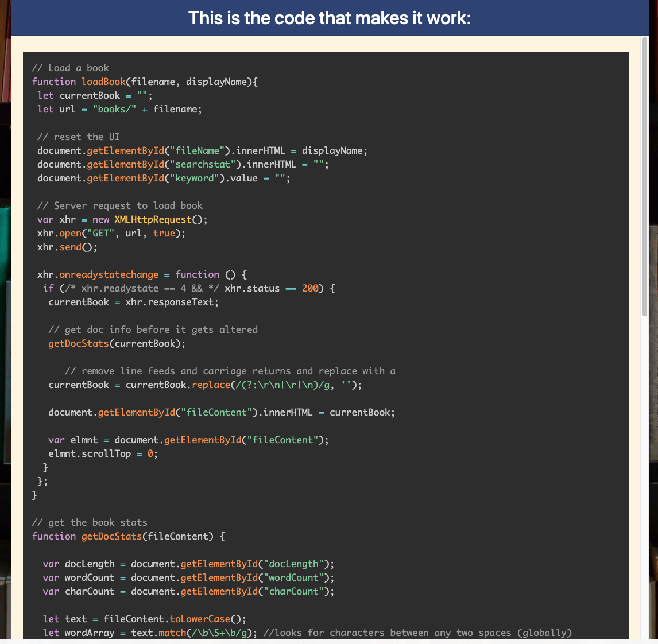Click the line 'elmnt.scrollTop = 0;'

pyautogui.click(x=103, y=454)
